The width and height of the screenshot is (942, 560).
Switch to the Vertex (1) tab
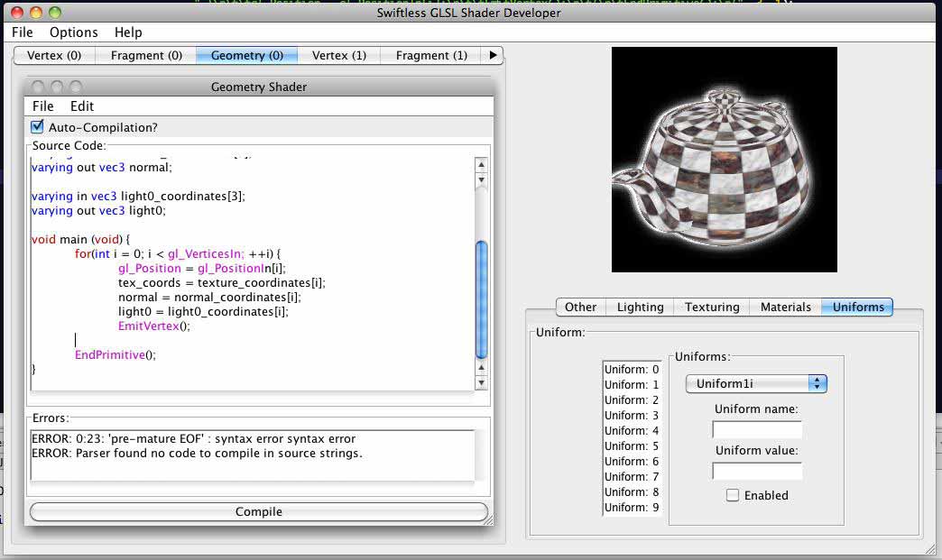click(339, 55)
